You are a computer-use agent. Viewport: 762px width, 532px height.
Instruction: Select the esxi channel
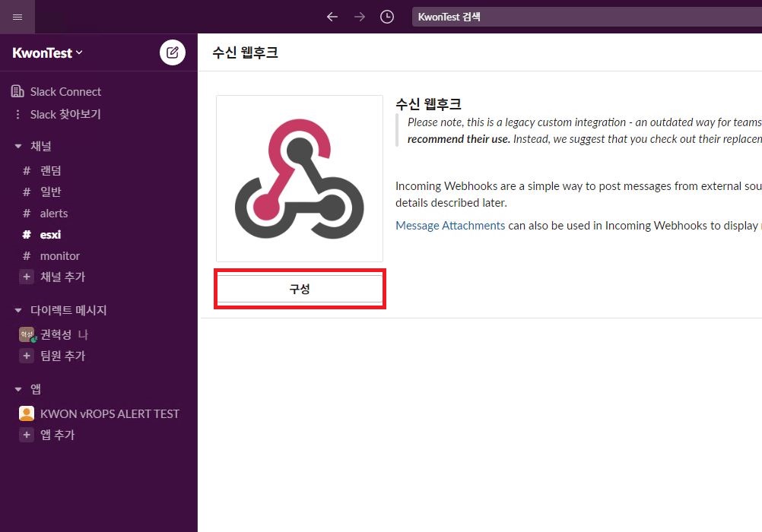(x=50, y=235)
